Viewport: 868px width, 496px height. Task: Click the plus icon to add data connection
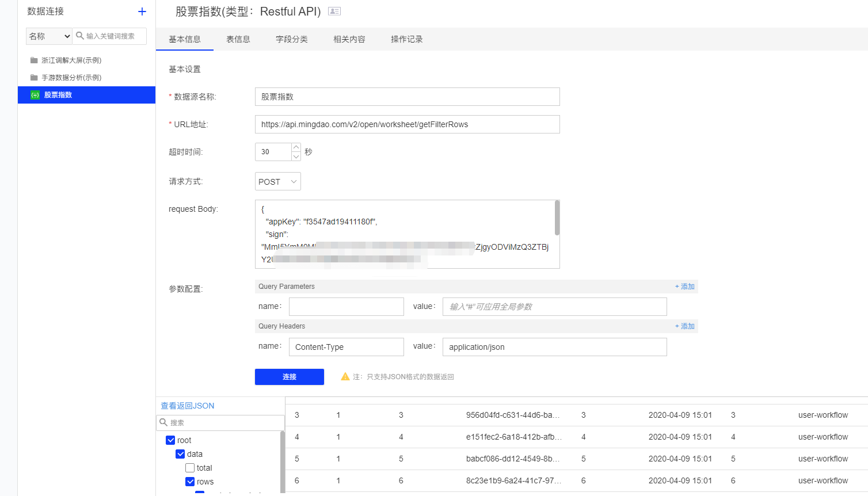click(142, 12)
